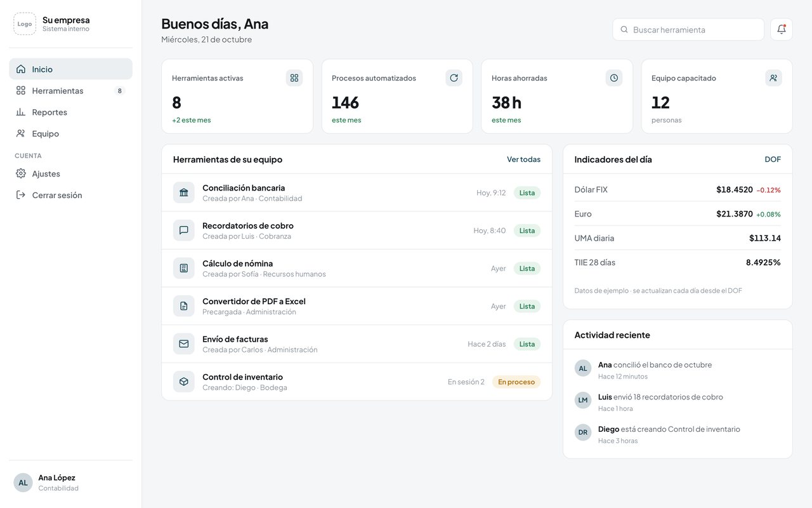Click the document icon beside Convertidor de PDF
Viewport: 812px width, 508px height.
[184, 306]
